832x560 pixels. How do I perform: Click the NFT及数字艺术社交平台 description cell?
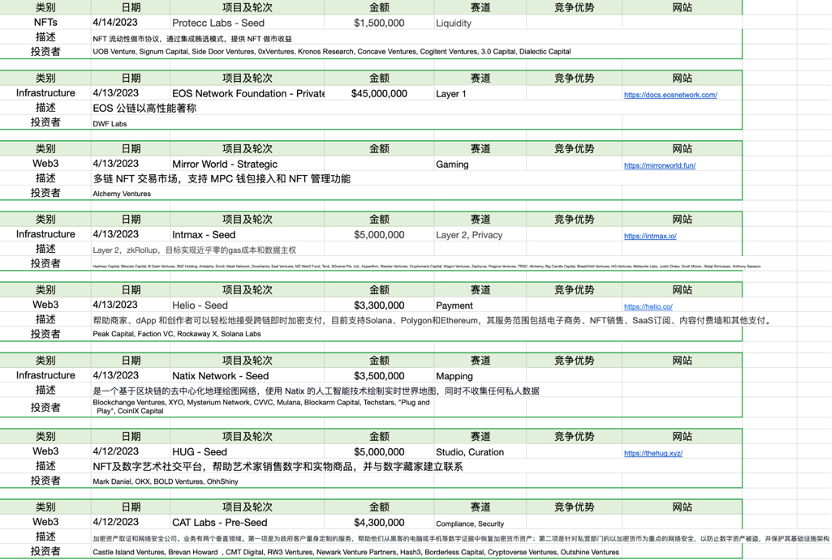[278, 467]
